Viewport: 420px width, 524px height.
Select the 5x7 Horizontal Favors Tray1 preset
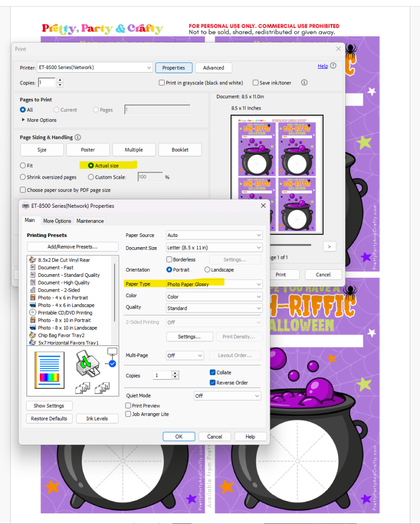68,342
